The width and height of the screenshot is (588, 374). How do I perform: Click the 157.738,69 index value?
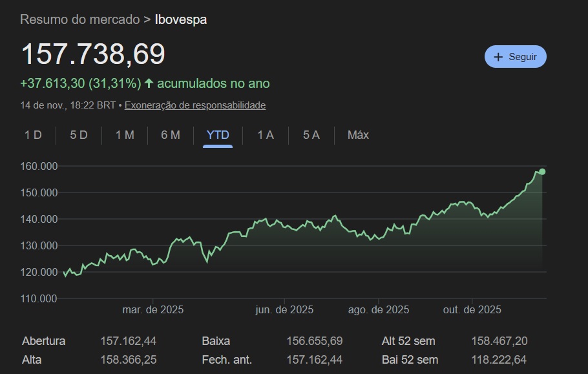pyautogui.click(x=93, y=54)
